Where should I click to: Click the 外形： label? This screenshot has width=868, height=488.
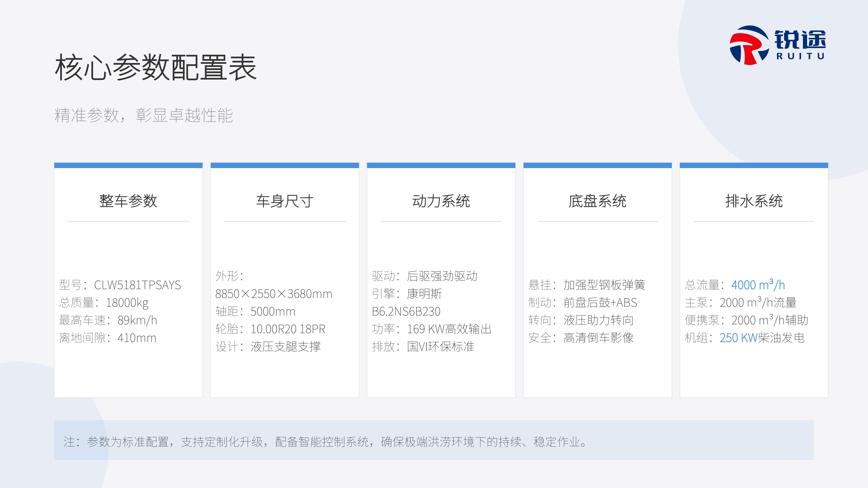(230, 276)
